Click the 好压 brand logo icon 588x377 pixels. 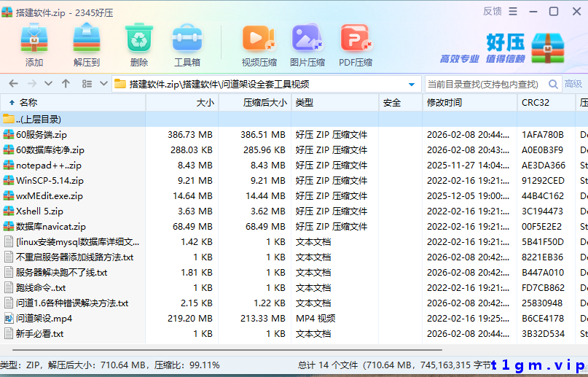pos(547,48)
